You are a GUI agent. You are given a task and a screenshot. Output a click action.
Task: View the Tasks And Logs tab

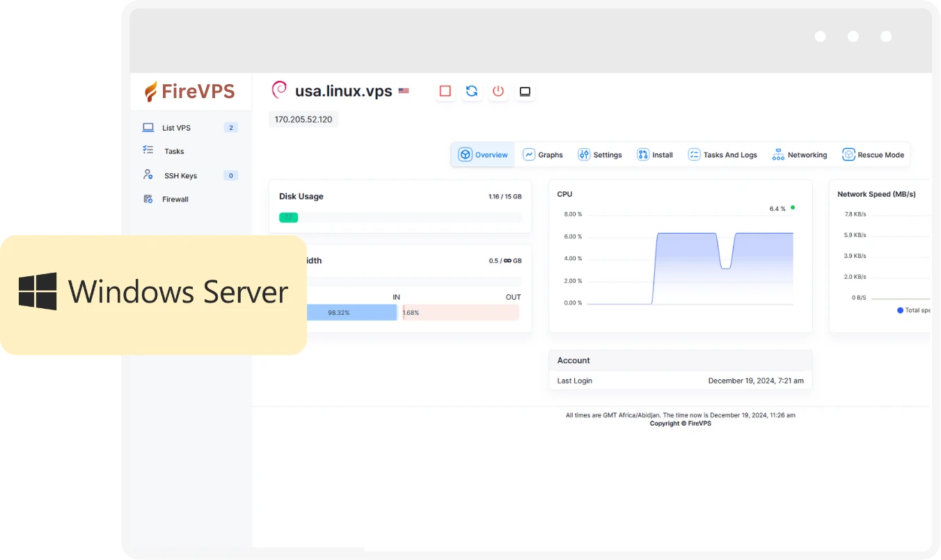coord(722,154)
